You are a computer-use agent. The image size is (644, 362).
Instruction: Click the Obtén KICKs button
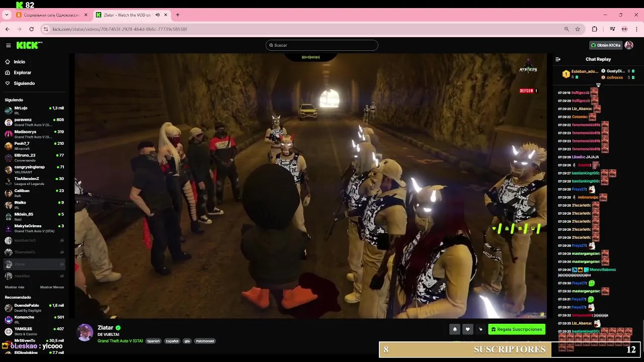605,45
